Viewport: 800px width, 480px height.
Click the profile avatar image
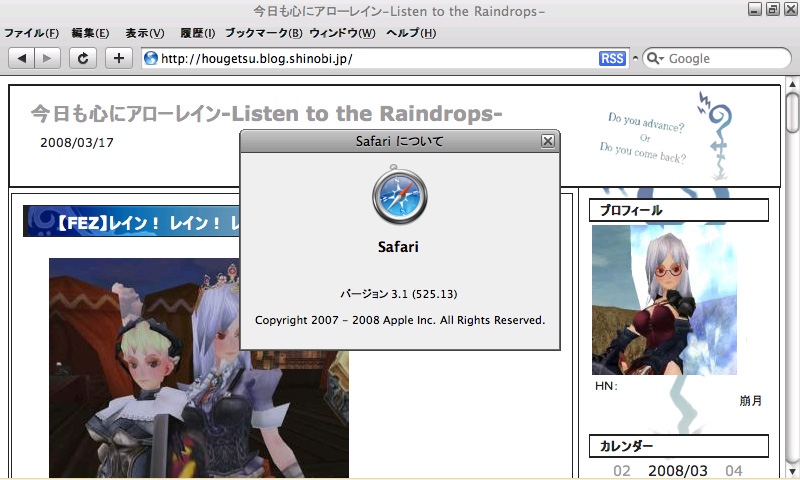click(x=664, y=300)
